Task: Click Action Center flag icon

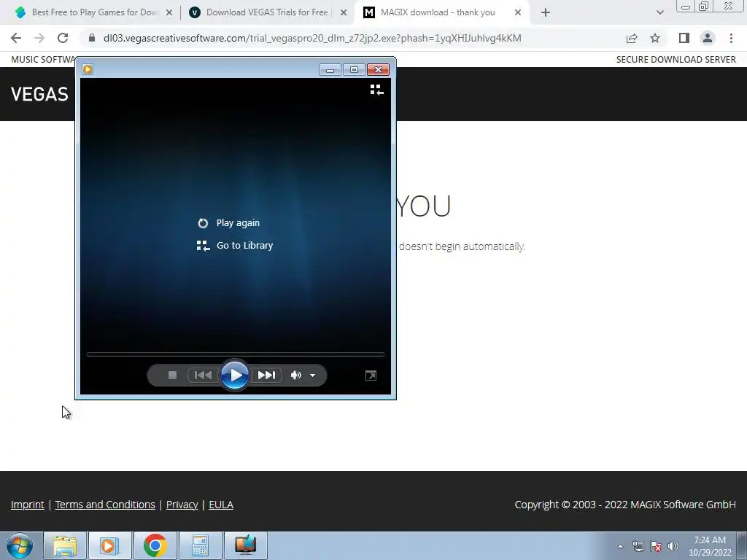Action: click(x=656, y=546)
